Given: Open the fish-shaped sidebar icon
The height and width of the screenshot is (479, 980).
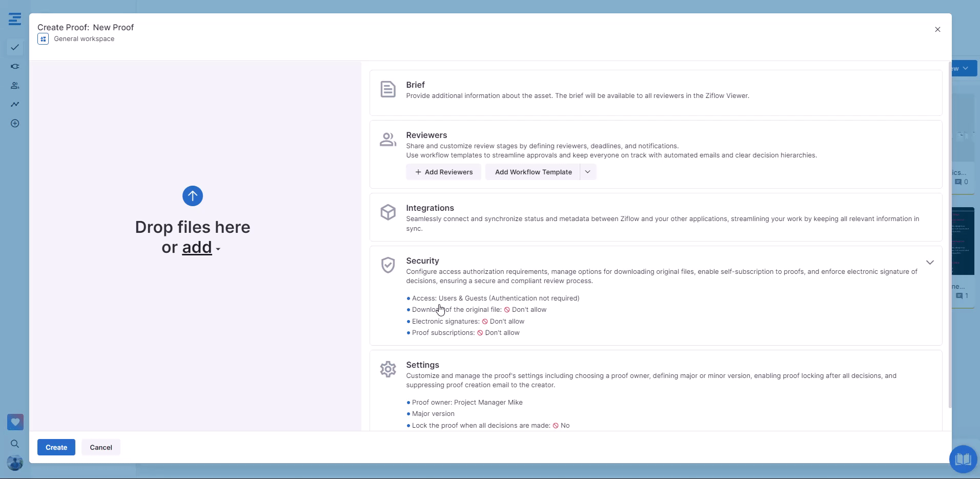Looking at the screenshot, I should coord(15,66).
